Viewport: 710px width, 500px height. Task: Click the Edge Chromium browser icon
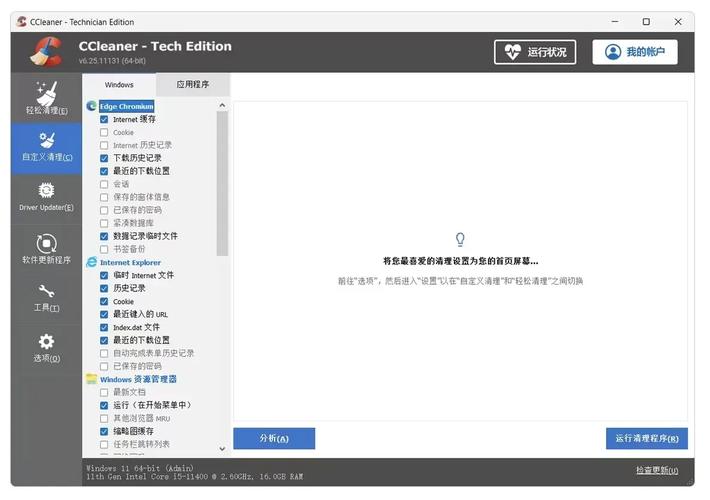coord(91,106)
